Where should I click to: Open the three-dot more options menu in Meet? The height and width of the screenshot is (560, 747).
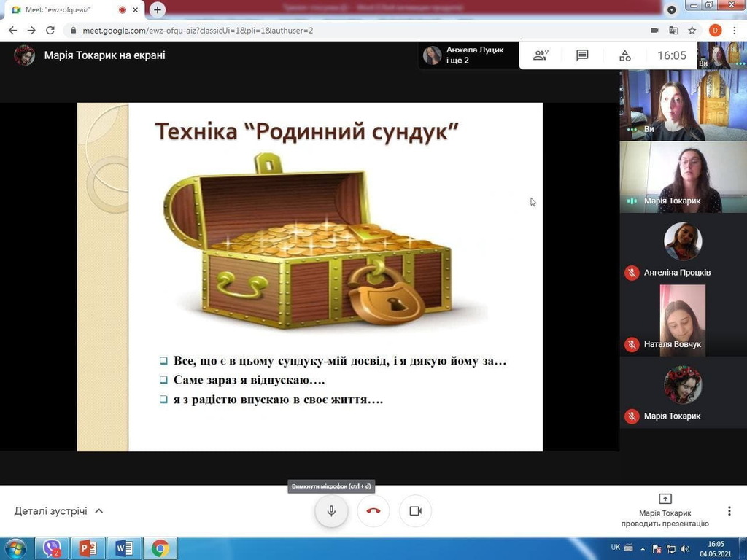click(729, 511)
